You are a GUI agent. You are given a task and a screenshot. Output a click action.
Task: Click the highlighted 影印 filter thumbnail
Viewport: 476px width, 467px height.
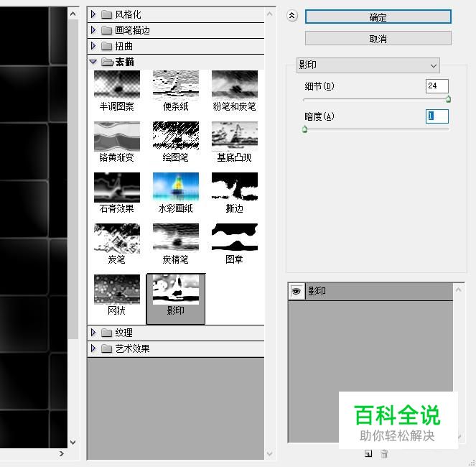(176, 290)
